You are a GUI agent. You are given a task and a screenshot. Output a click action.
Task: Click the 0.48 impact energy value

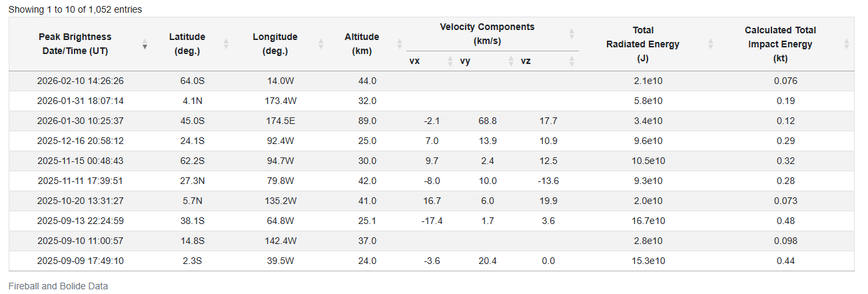pos(785,221)
